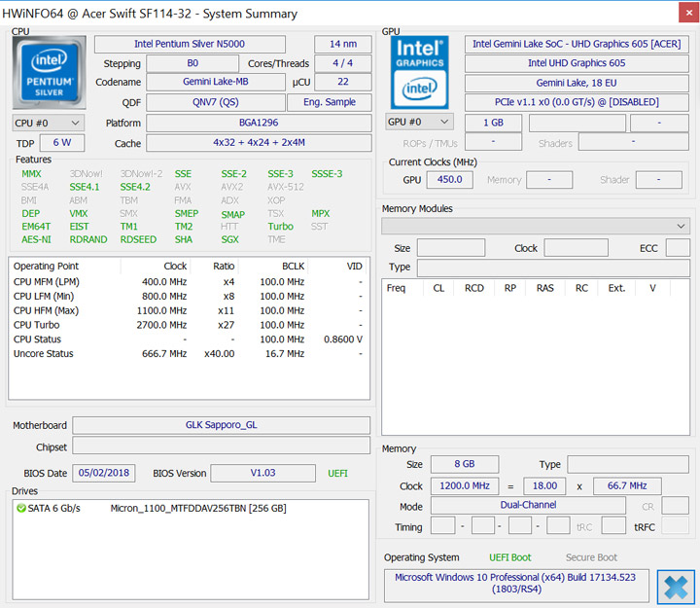Click the Operating Point column header
The image size is (700, 608).
(48, 266)
